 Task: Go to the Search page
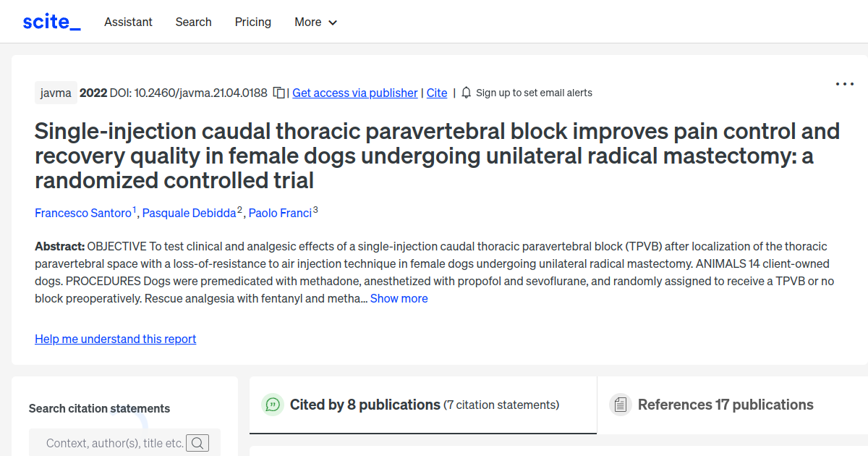tap(193, 22)
